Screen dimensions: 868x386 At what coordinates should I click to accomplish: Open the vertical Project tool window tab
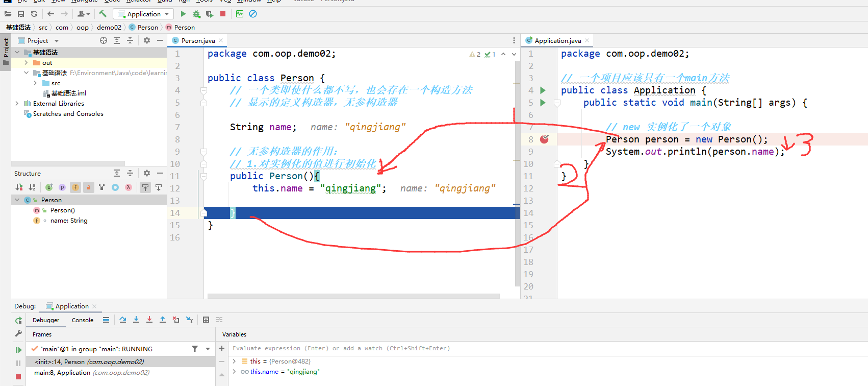coord(6,52)
